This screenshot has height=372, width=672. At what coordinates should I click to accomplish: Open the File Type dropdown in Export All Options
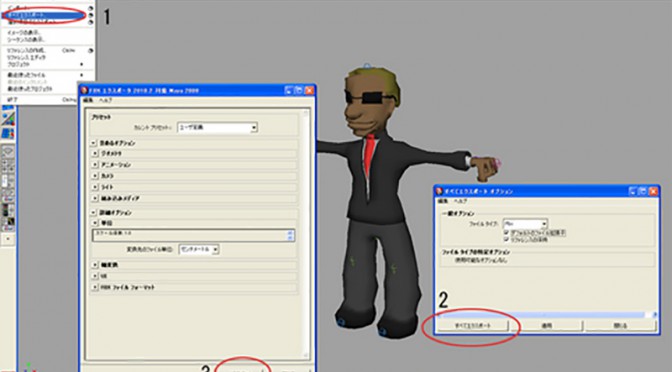525,224
